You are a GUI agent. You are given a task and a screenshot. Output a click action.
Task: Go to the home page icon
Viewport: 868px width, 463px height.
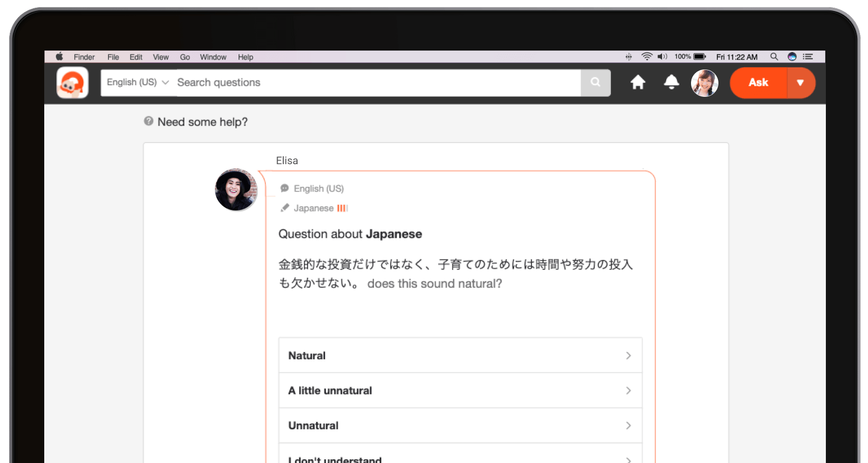[638, 83]
